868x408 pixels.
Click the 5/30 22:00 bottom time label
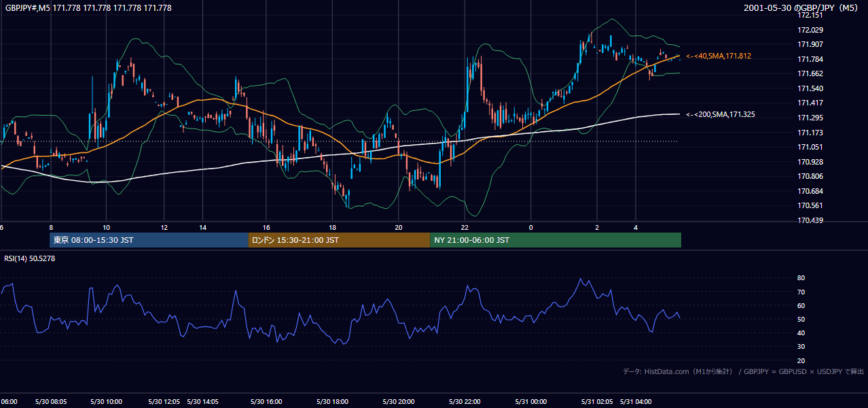coord(465,402)
